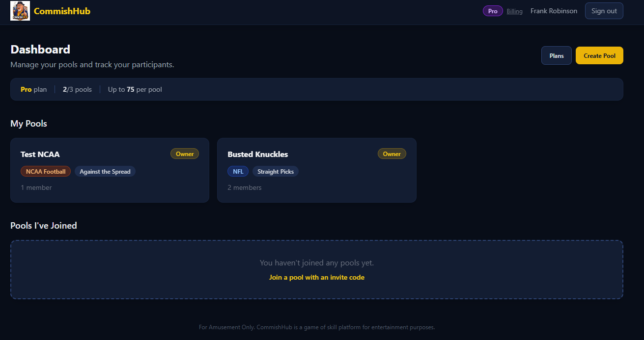The height and width of the screenshot is (340, 644).
Task: Open the Billing link
Action: [x=514, y=11]
